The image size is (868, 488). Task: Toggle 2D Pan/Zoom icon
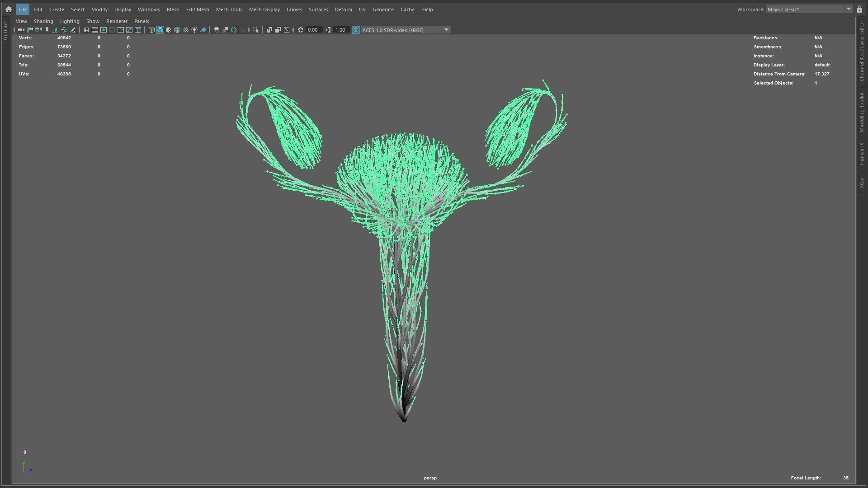coord(64,30)
